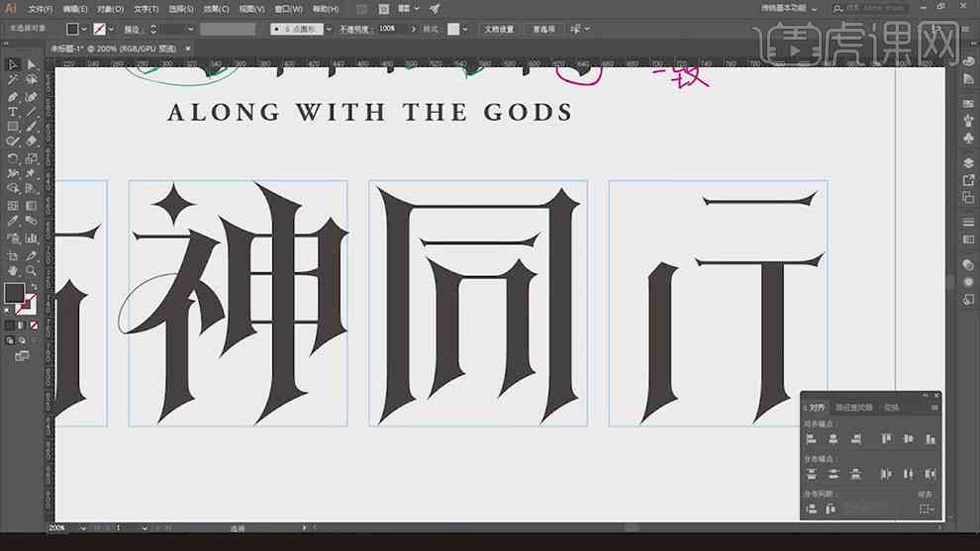Viewport: 980px width, 551px height.
Task: Open graphic style dropdown arrow
Action: coord(464,29)
